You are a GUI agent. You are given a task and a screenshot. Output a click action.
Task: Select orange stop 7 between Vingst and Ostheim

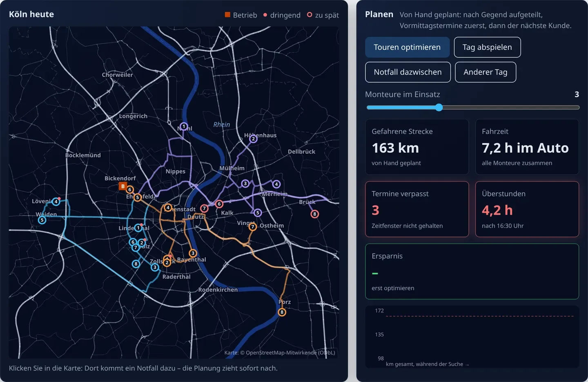click(x=253, y=227)
